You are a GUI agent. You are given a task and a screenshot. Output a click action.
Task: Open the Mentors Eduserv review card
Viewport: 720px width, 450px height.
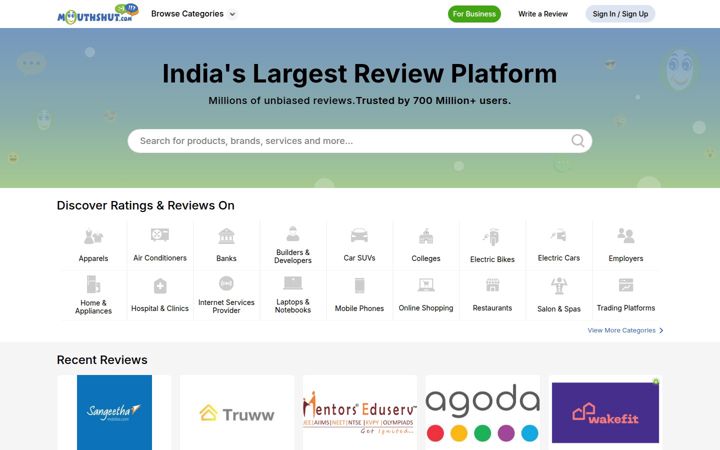(360, 412)
